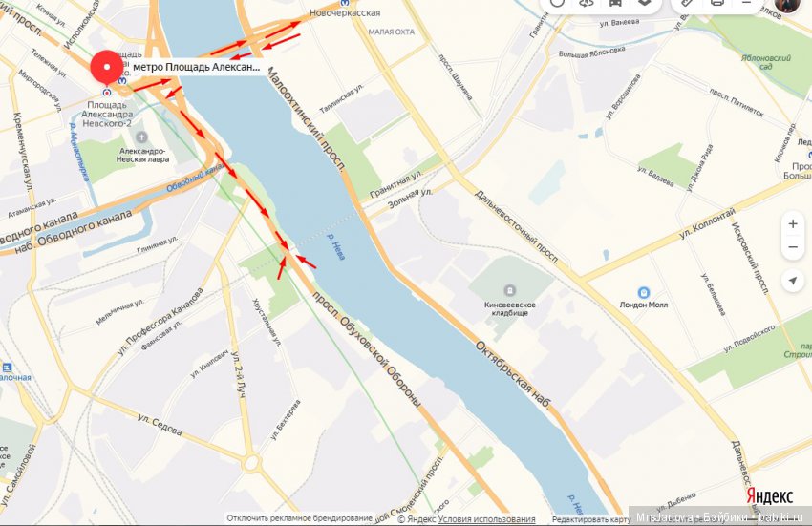Click Лондон Молл shopping icon

[x=644, y=292]
